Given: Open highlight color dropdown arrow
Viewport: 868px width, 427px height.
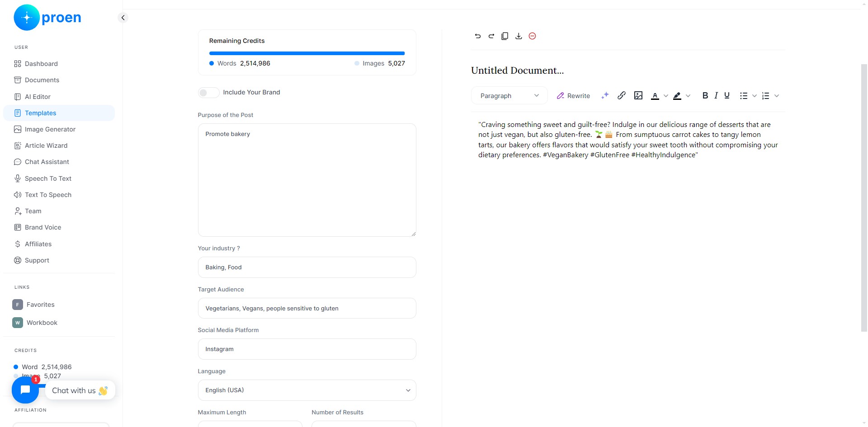Looking at the screenshot, I should (x=688, y=96).
